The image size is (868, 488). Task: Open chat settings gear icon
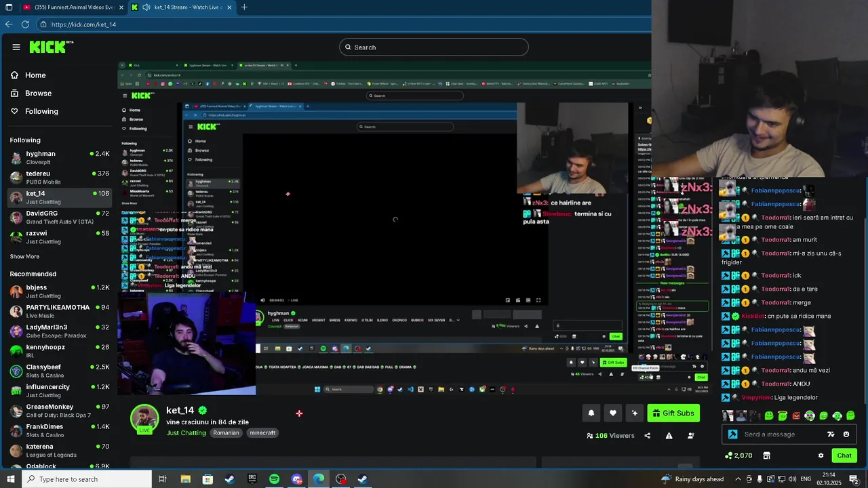[x=821, y=455]
